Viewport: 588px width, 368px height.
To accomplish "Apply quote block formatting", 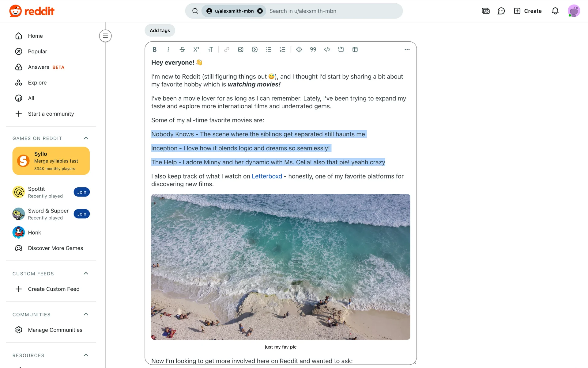I will coord(313,49).
